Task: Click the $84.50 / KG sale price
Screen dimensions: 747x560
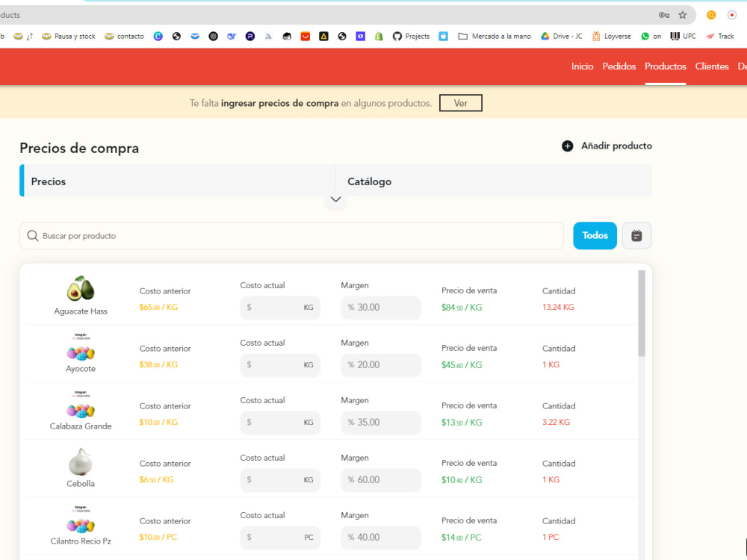Action: 462,308
